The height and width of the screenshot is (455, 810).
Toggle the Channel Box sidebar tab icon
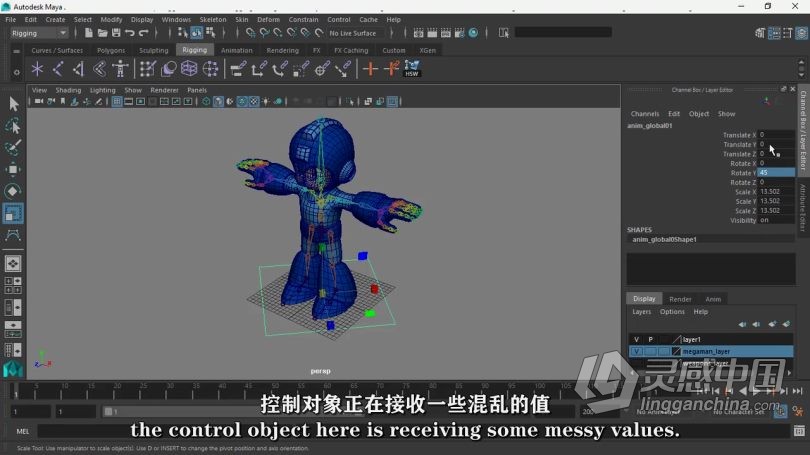pyautogui.click(x=801, y=33)
